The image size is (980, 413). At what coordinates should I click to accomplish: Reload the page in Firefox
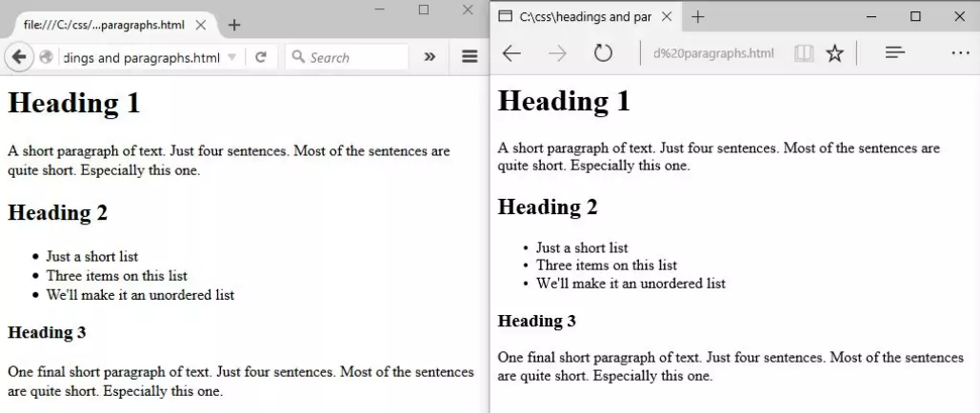point(261,57)
